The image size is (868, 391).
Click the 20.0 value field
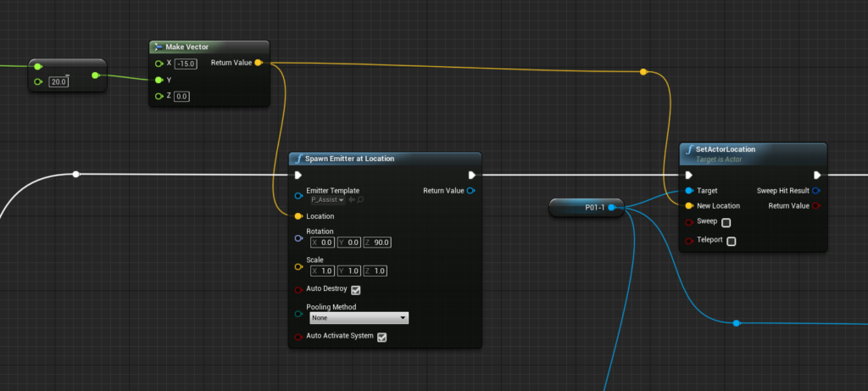tap(58, 82)
